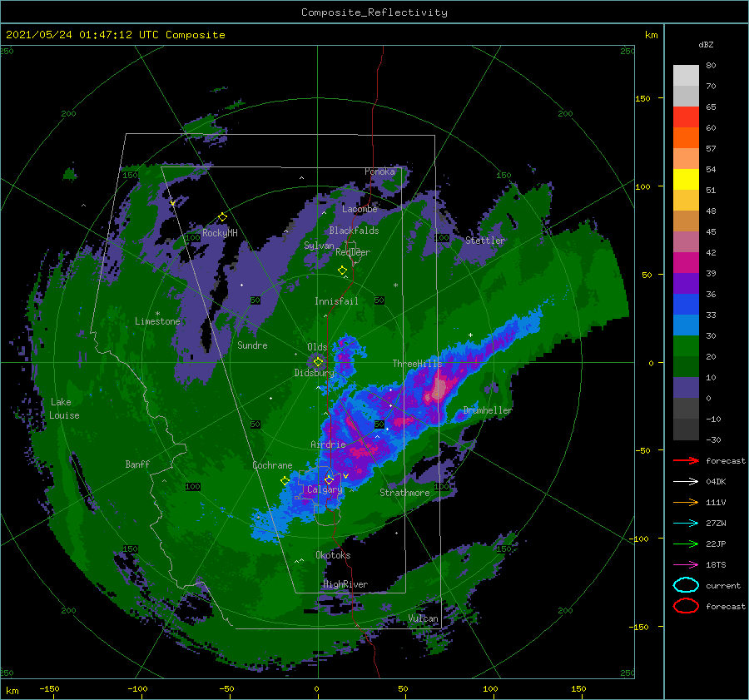The image size is (749, 700).
Task: Click the Didsbury label
Action: coord(314,373)
